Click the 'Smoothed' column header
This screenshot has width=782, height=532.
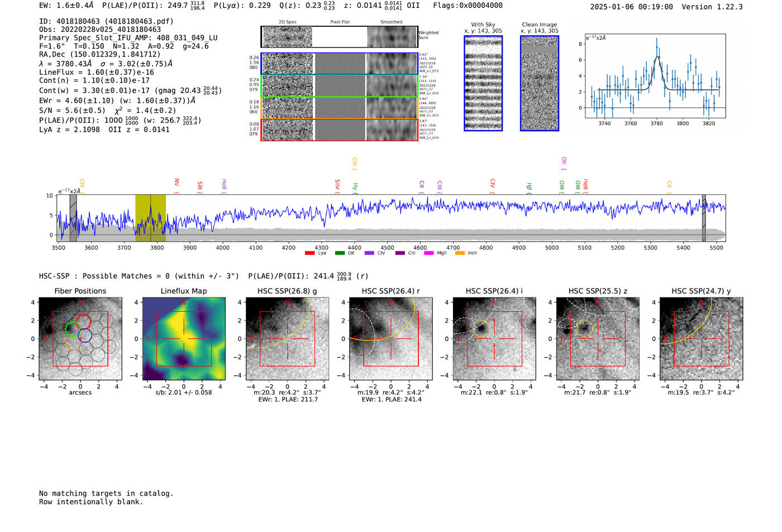[x=391, y=22]
